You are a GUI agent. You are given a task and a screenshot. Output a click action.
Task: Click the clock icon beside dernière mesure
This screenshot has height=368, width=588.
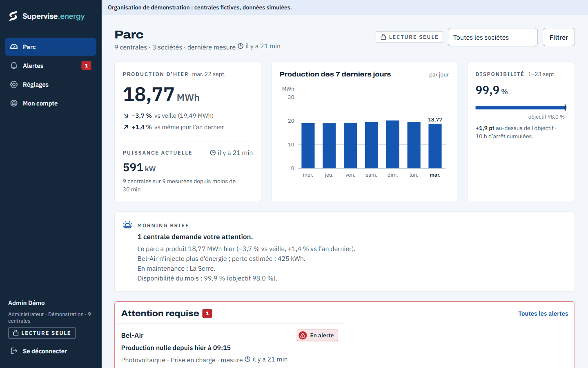click(x=241, y=46)
